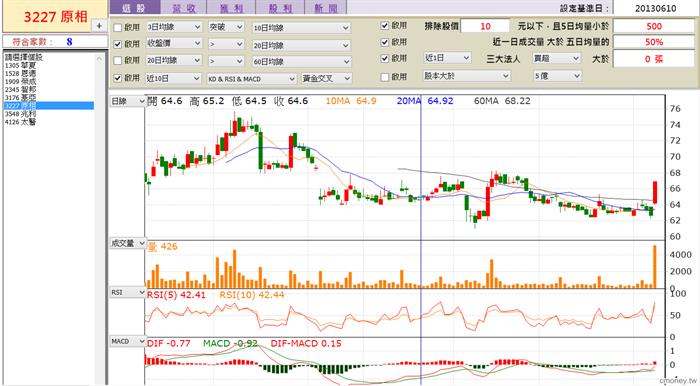Click the DIF -0.77 label
The width and height of the screenshot is (700, 386).
click(169, 344)
